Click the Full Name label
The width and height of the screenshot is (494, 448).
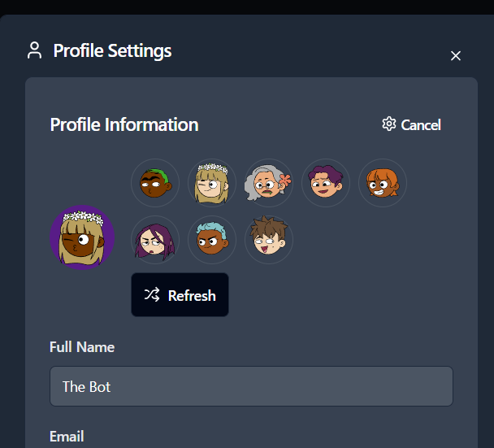coord(82,347)
